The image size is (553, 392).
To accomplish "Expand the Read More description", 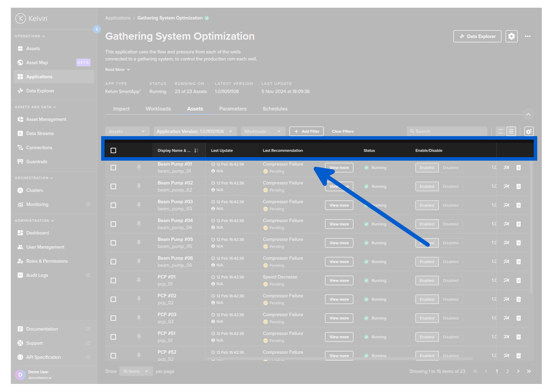I will (x=118, y=70).
